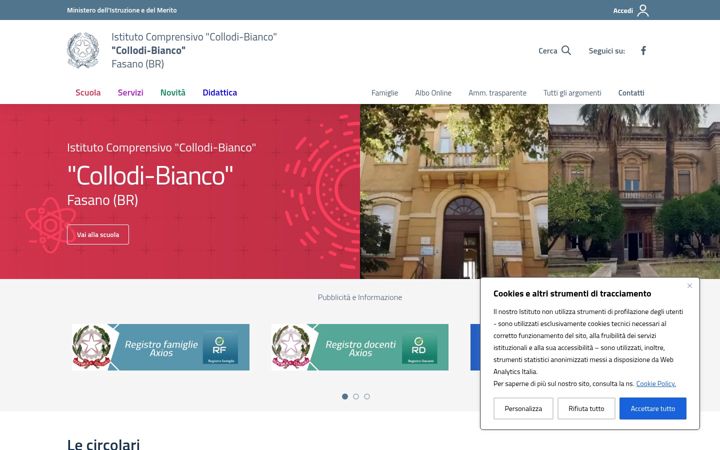Click the Italian Republic emblem logo in header
The height and width of the screenshot is (450, 720).
(83, 50)
